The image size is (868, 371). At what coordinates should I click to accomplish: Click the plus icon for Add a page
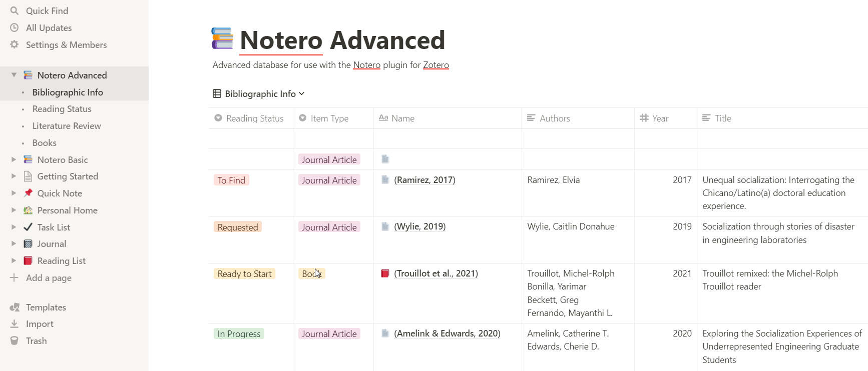[x=15, y=277]
